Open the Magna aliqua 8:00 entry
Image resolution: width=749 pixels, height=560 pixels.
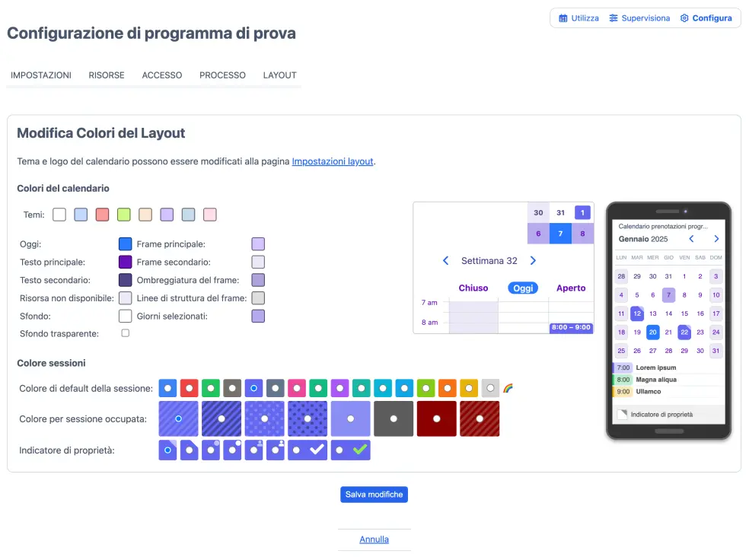pyautogui.click(x=668, y=380)
